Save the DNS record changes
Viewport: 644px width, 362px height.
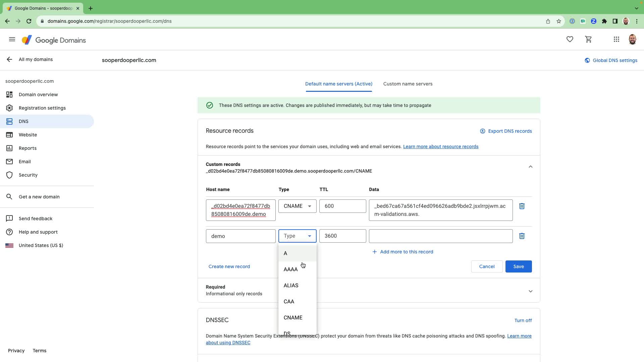[x=518, y=266]
